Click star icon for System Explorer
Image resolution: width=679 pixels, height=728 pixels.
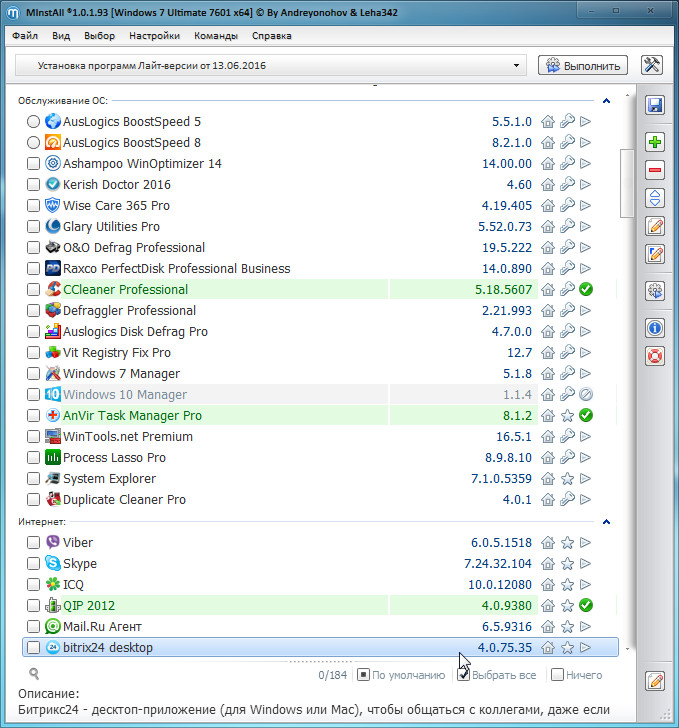click(567, 479)
